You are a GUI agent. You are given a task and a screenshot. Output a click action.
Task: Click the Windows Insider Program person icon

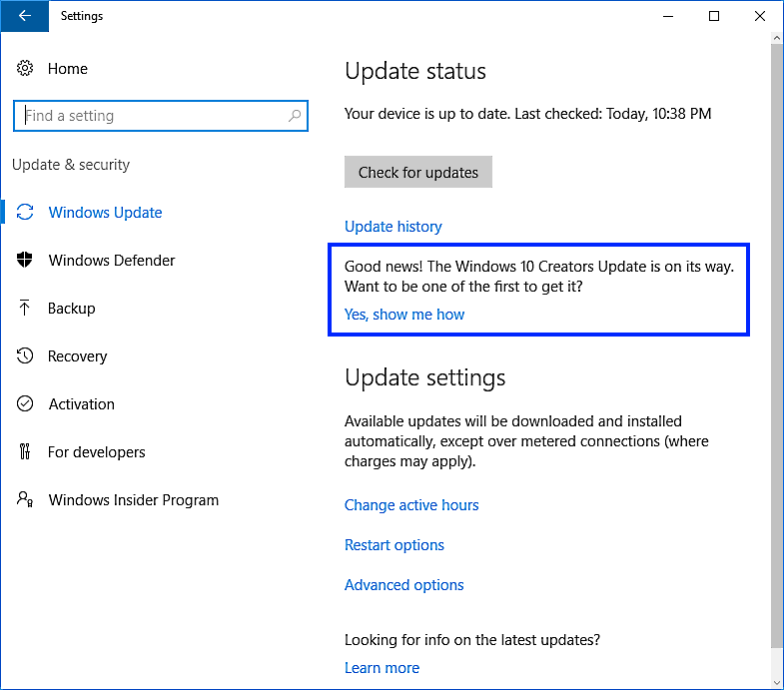[x=25, y=500]
